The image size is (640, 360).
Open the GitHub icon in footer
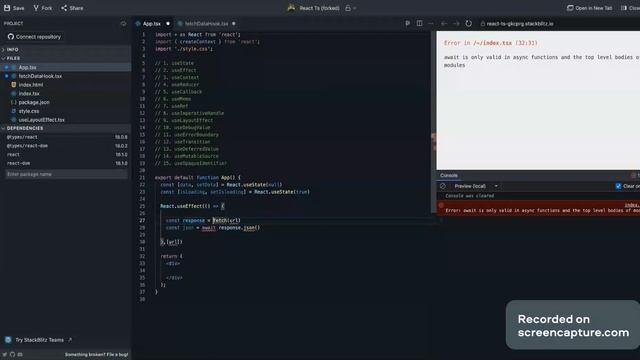[x=12, y=355]
